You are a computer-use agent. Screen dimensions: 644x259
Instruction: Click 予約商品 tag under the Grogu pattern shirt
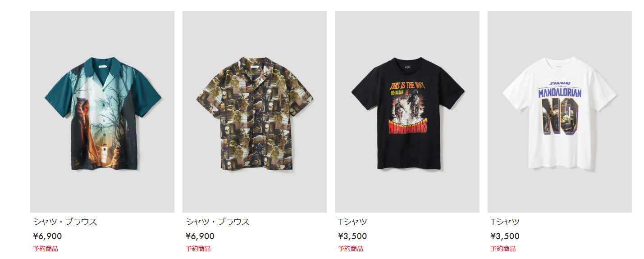(198, 249)
